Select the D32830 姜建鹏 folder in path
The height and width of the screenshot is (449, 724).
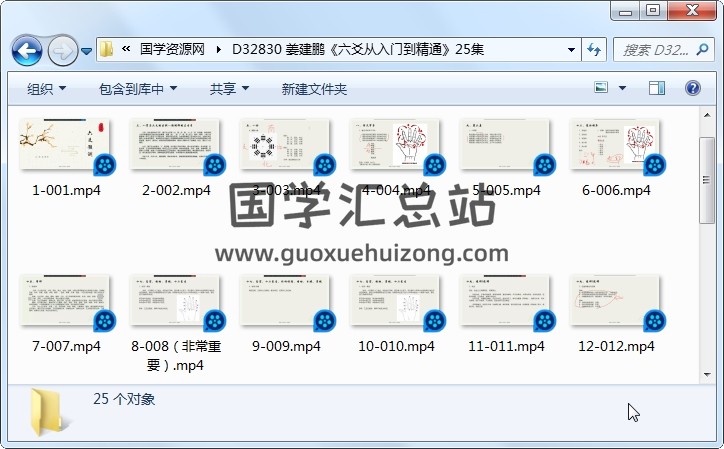pyautogui.click(x=358, y=49)
